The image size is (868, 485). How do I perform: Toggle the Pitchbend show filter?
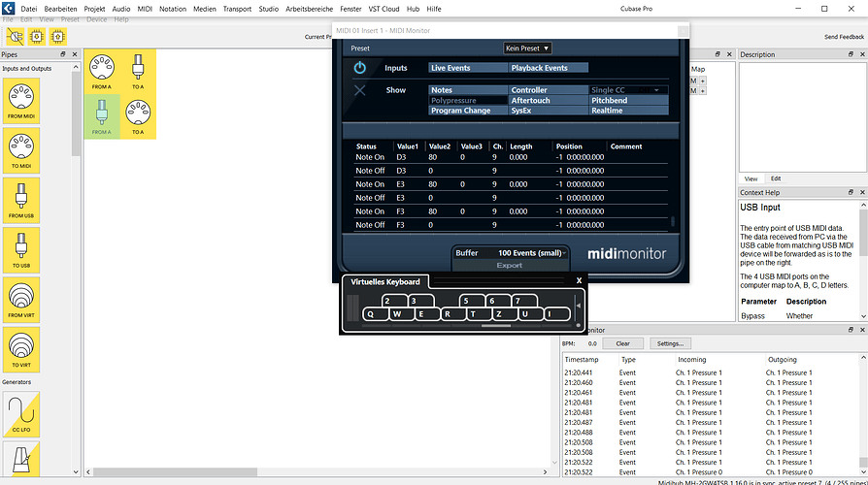628,101
